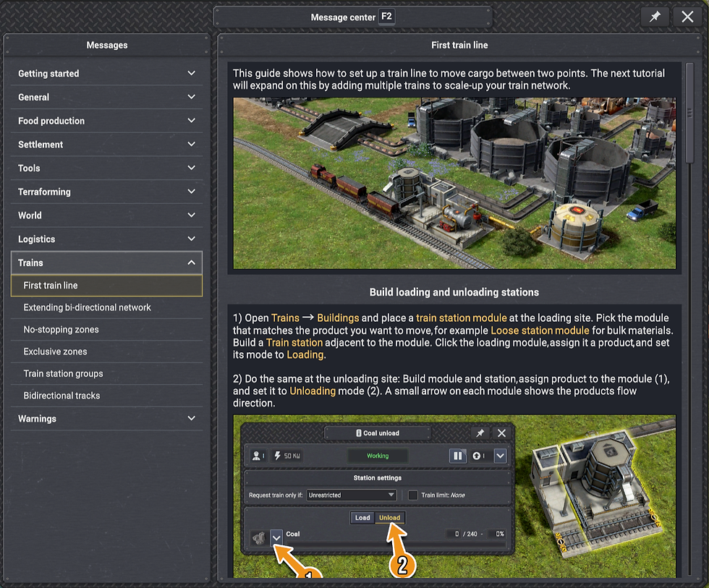Screen dimensions: 709x588
Task: Expand the Logistics category
Action: [x=107, y=239]
